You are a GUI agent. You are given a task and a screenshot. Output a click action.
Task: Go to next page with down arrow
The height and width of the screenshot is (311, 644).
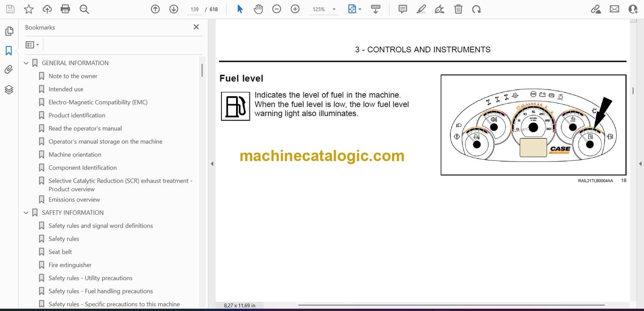click(173, 9)
